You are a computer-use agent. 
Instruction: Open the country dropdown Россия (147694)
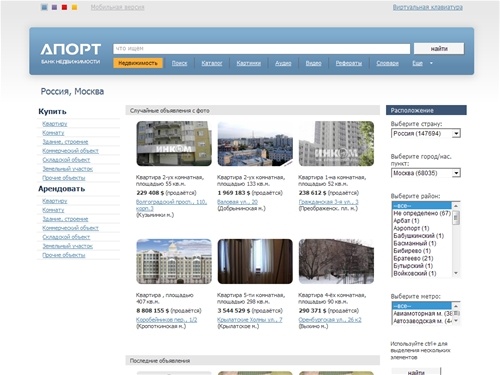426,133
